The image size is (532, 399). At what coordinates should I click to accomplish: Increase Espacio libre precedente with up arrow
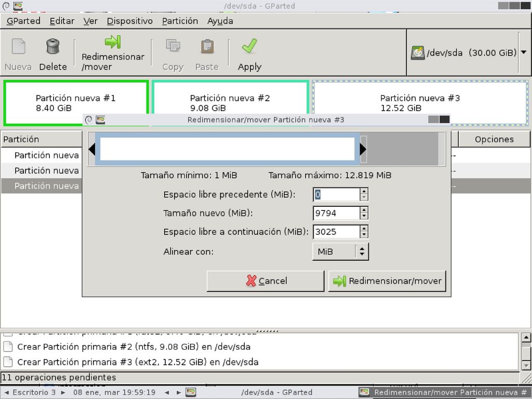coord(364,191)
